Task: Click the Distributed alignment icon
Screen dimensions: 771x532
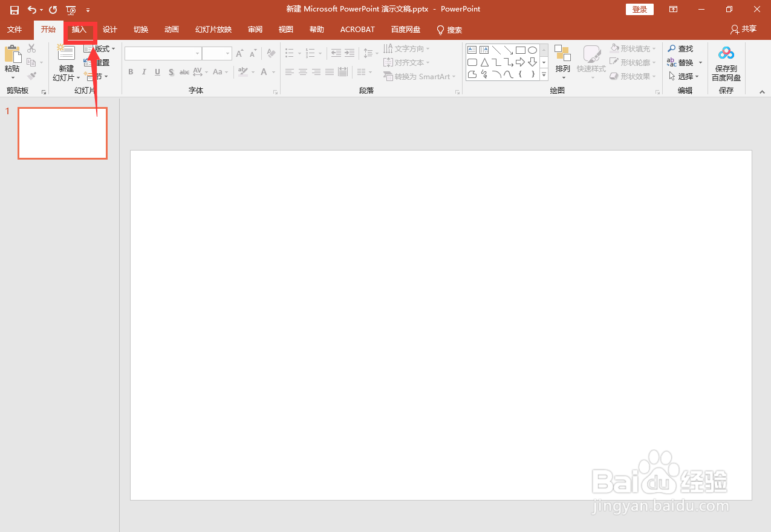Action: click(x=343, y=72)
